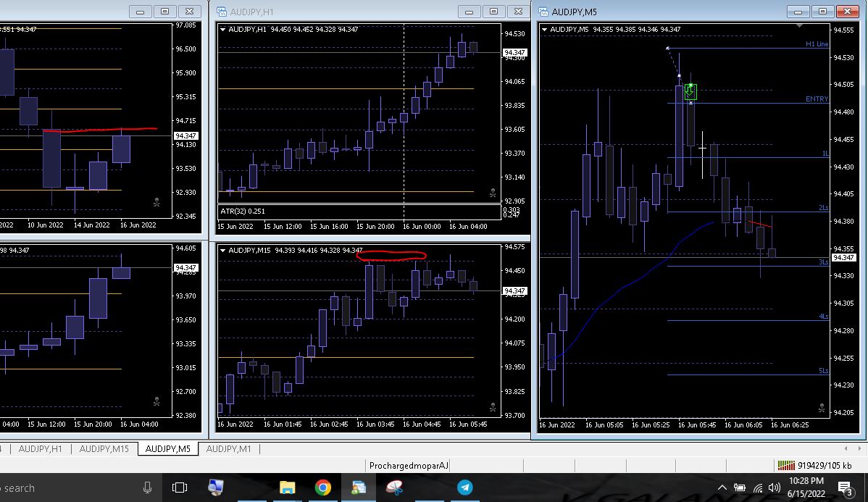The image size is (868, 502).
Task: Open the AUDJPY,H1 chart dropdown triangle
Action: pos(222,29)
